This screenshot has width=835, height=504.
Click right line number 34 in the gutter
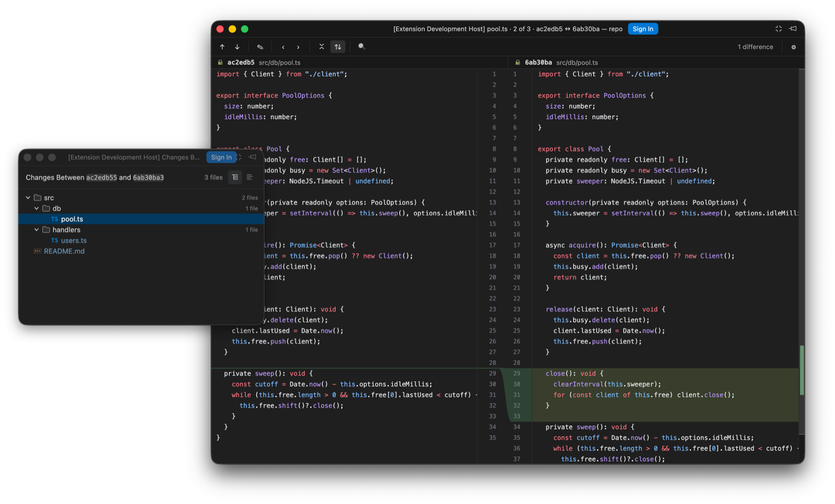pyautogui.click(x=516, y=427)
